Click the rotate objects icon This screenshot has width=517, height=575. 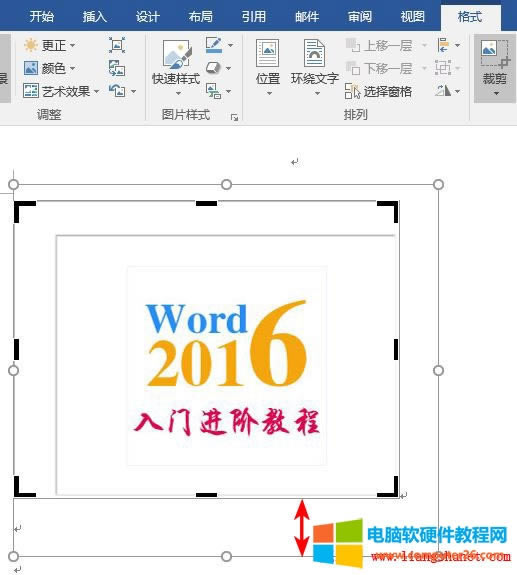[443, 91]
